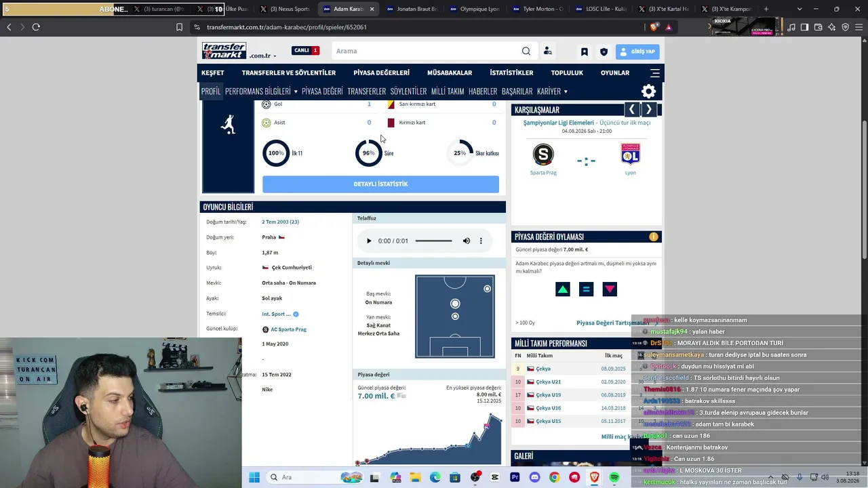Open the Windows Start menu
Image resolution: width=868 pixels, height=488 pixels.
(x=254, y=477)
